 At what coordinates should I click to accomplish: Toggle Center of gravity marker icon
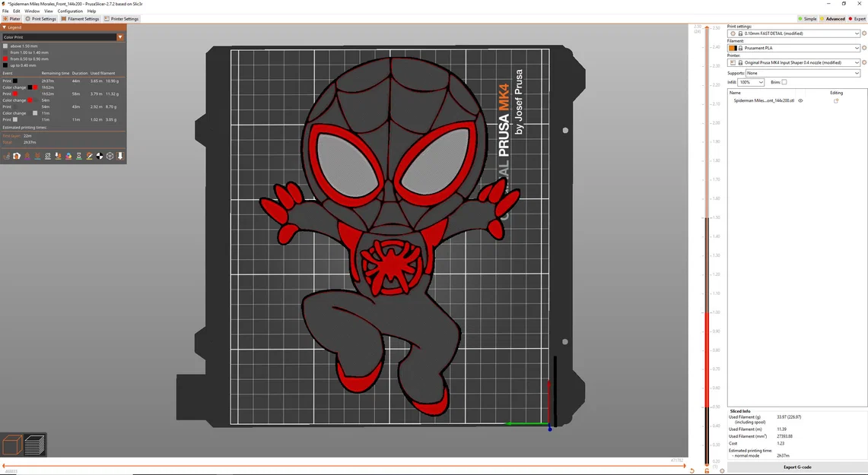click(100, 156)
